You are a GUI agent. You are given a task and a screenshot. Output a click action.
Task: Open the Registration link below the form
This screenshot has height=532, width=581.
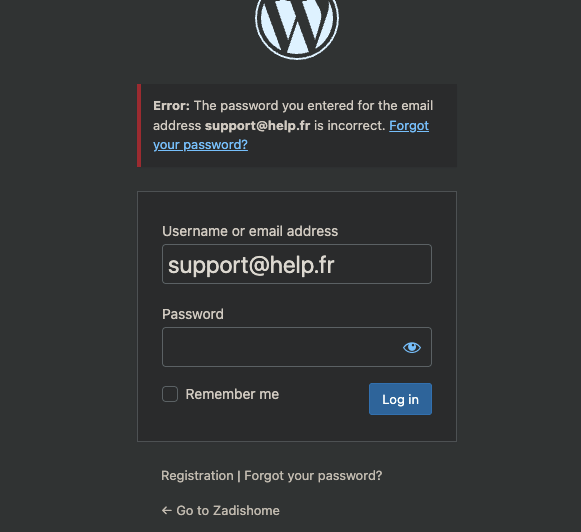pos(197,476)
